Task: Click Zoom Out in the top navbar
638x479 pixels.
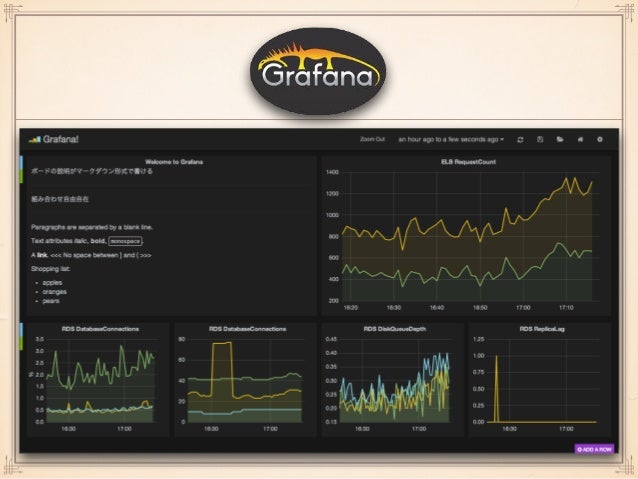Action: (x=372, y=139)
